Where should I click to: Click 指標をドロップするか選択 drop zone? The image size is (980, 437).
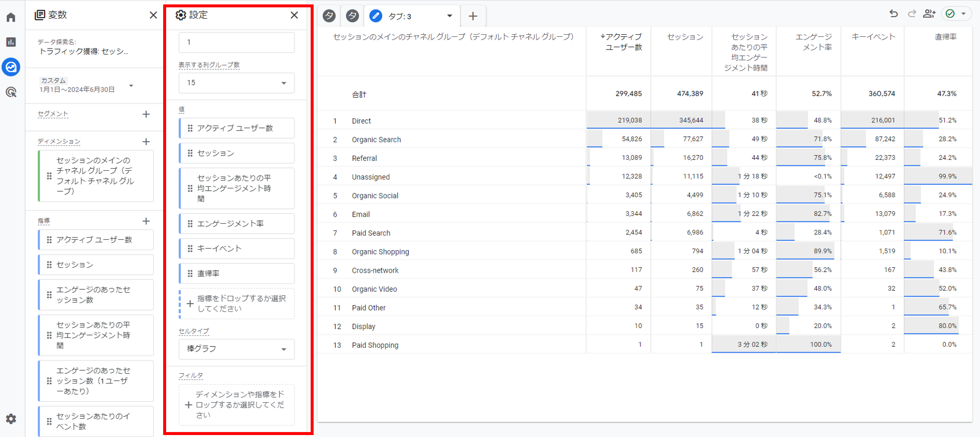pos(237,304)
